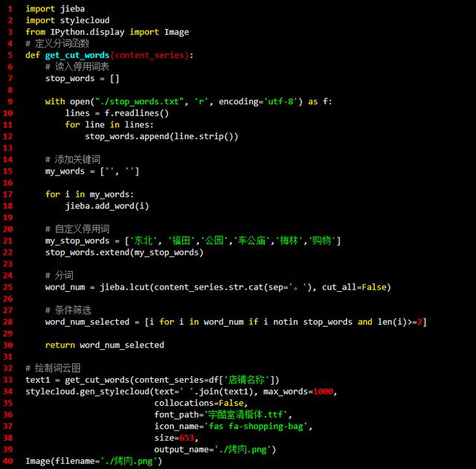The width and height of the screenshot is (476, 469).
Task: Click 'stop_words.append(line.strip())' on line 12
Action: [161, 136]
